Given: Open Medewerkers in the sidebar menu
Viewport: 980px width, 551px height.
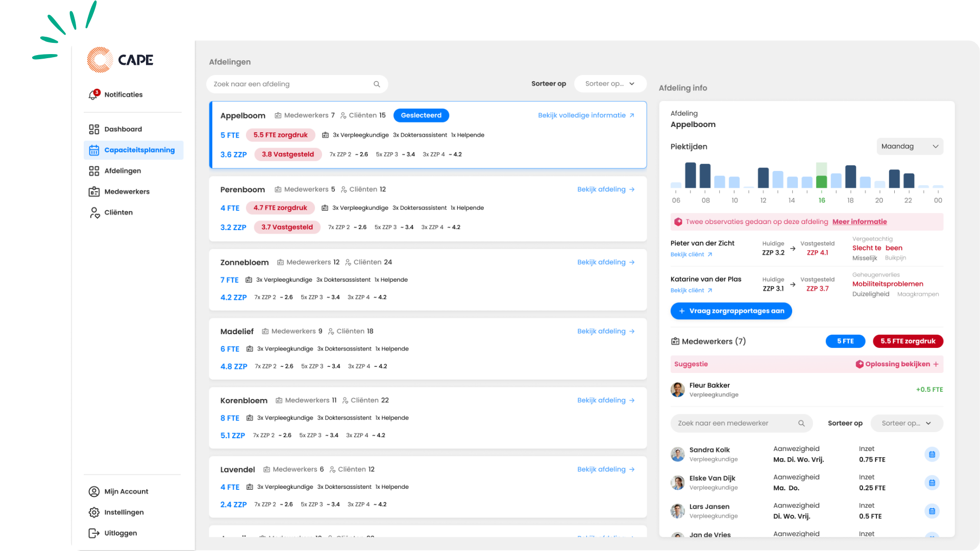Looking at the screenshot, I should (127, 192).
